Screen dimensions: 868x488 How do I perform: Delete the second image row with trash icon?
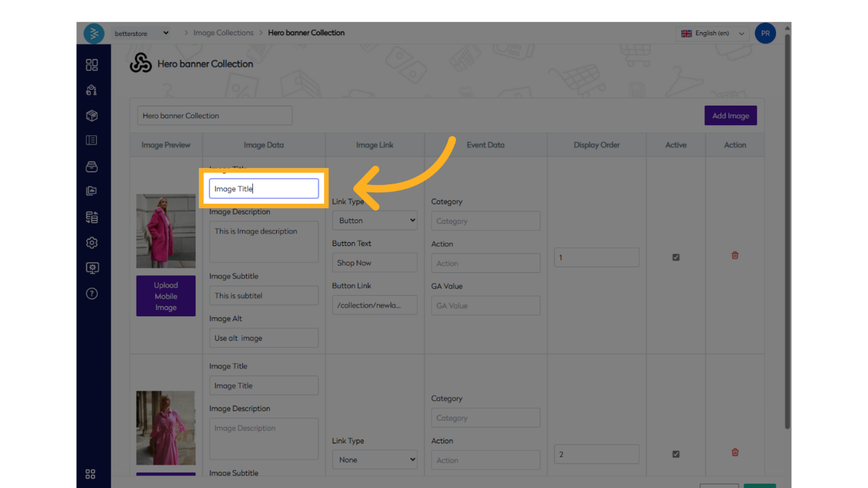point(735,452)
